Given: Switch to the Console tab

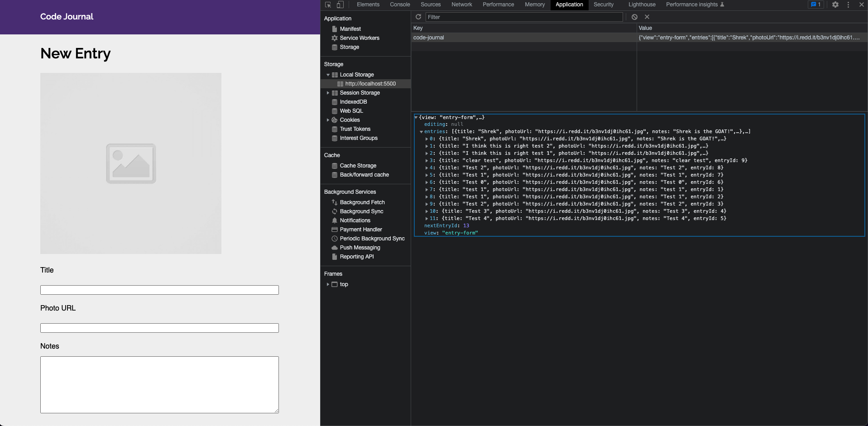Looking at the screenshot, I should [x=400, y=5].
